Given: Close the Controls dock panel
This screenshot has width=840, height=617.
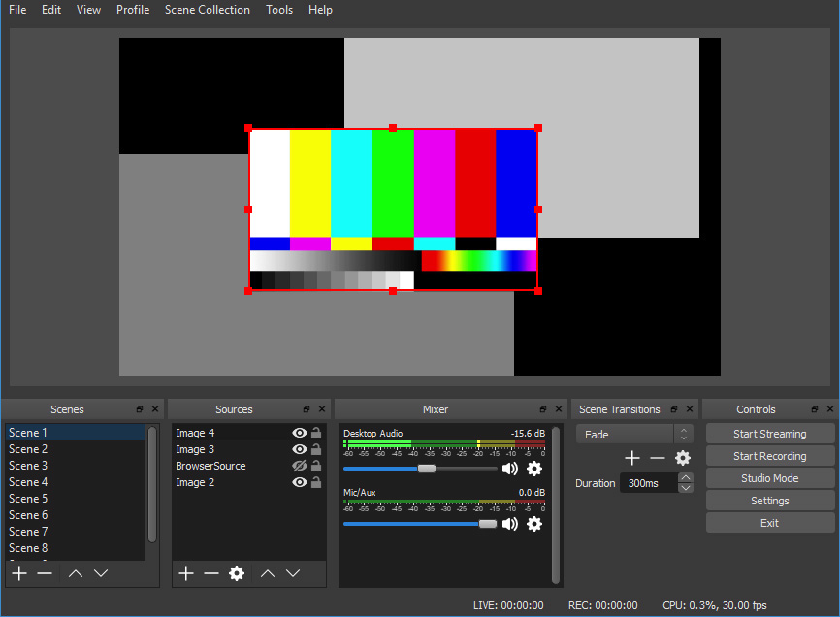Looking at the screenshot, I should [830, 409].
